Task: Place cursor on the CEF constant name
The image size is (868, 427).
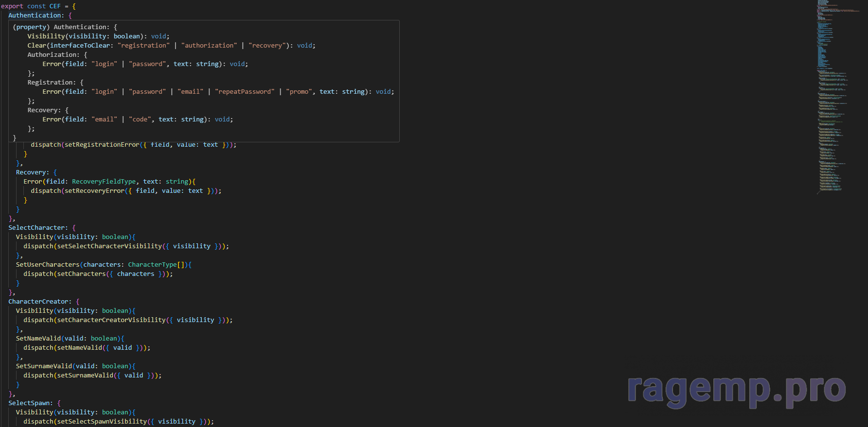Action: [x=55, y=6]
